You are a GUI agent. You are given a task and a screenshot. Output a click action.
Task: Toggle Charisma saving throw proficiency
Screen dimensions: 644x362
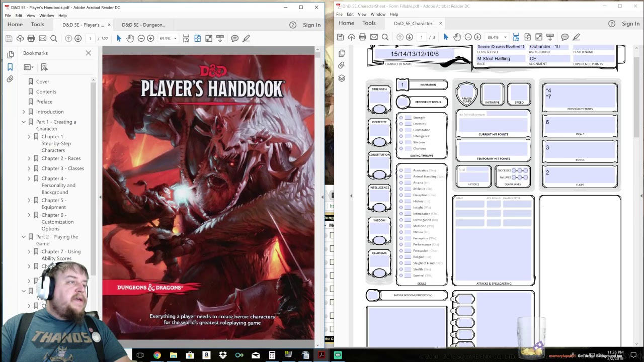click(401, 148)
